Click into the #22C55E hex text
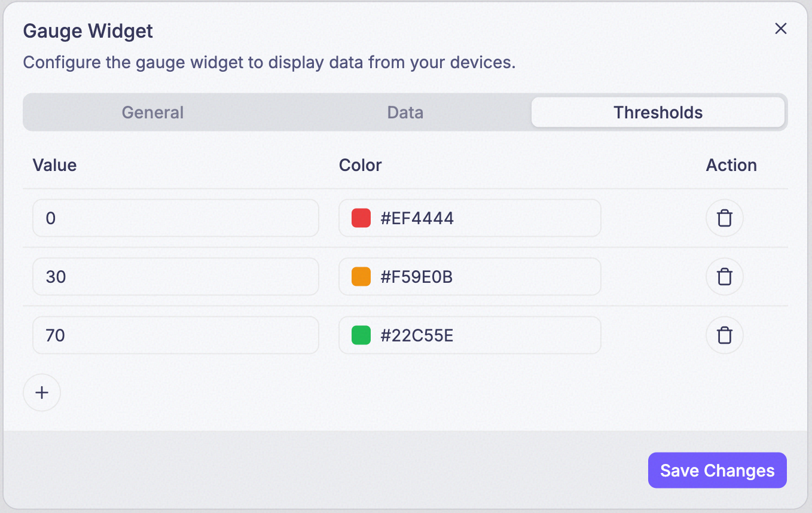The width and height of the screenshot is (812, 513). pyautogui.click(x=417, y=335)
